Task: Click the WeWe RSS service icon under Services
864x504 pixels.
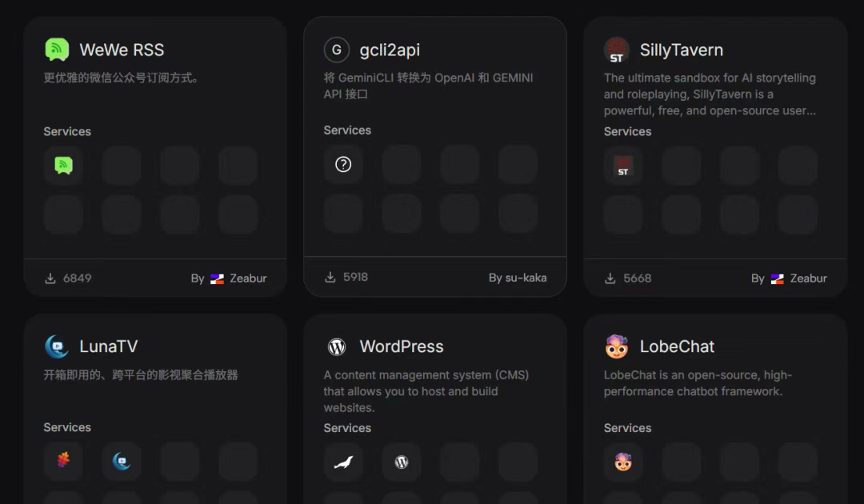Action: [63, 166]
